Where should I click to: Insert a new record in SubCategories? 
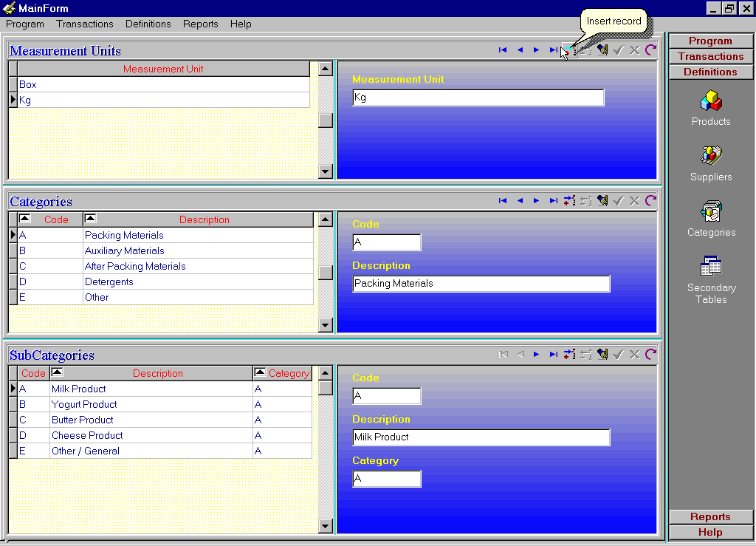pyautogui.click(x=569, y=355)
